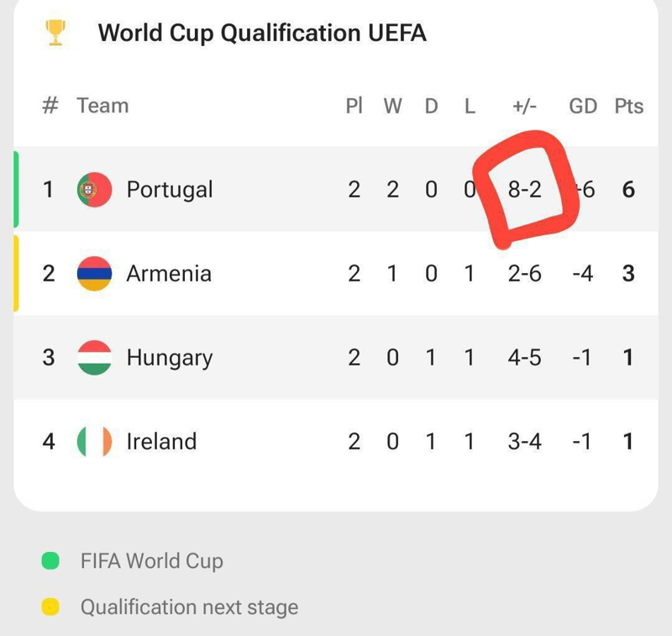Viewport: 672px width, 636px height.
Task: Click the +/- column header
Action: point(525,106)
